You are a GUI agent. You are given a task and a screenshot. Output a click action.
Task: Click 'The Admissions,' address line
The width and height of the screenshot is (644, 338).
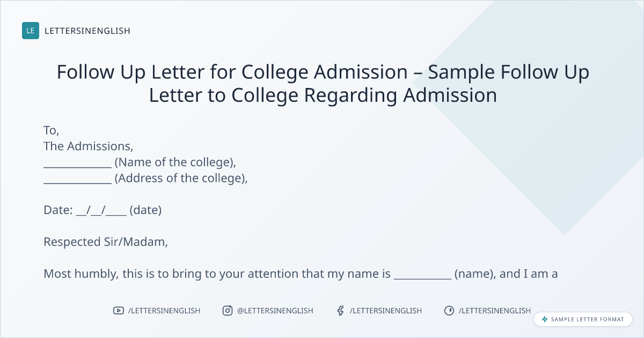coord(89,146)
